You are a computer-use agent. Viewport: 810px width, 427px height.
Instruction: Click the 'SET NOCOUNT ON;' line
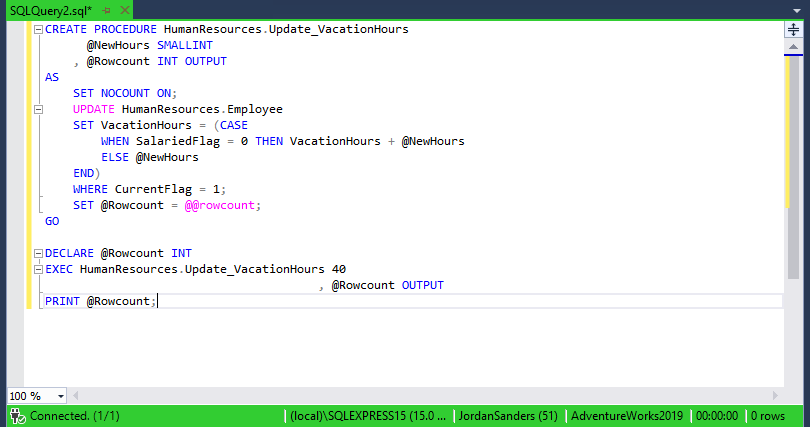[125, 93]
